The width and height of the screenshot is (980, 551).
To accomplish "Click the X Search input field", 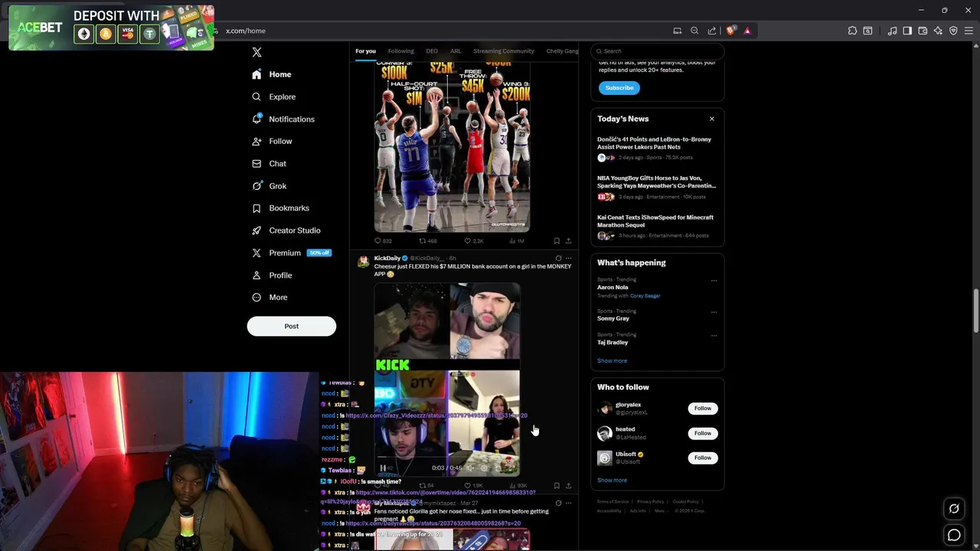I will (658, 51).
